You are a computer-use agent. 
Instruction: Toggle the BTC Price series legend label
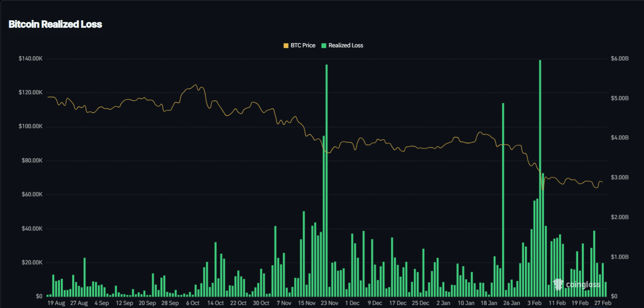tap(303, 45)
